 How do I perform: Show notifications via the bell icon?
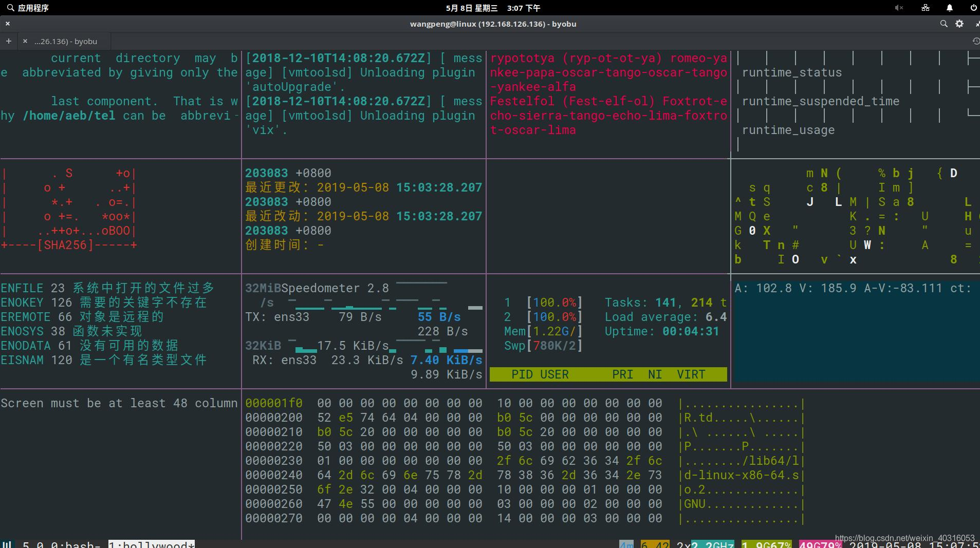tap(949, 8)
